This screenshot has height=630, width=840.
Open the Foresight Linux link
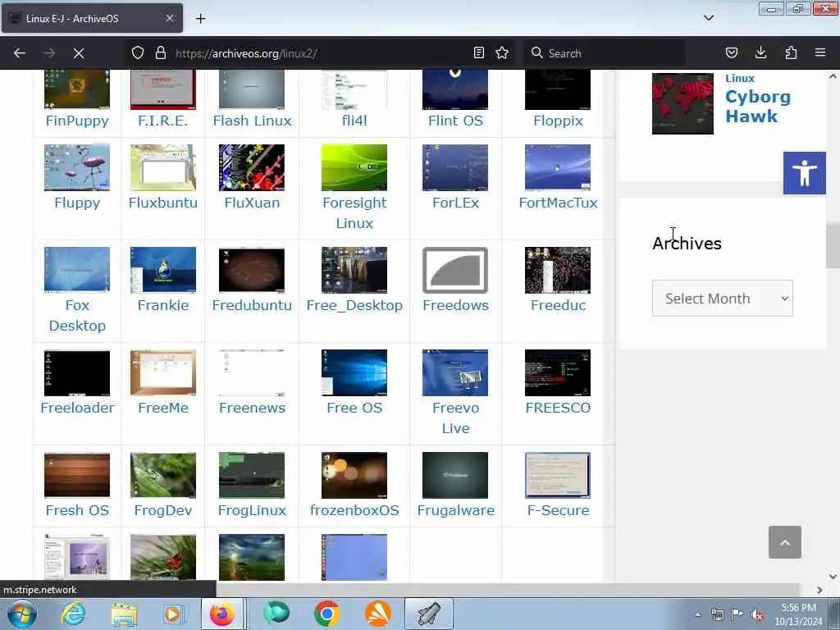[354, 212]
